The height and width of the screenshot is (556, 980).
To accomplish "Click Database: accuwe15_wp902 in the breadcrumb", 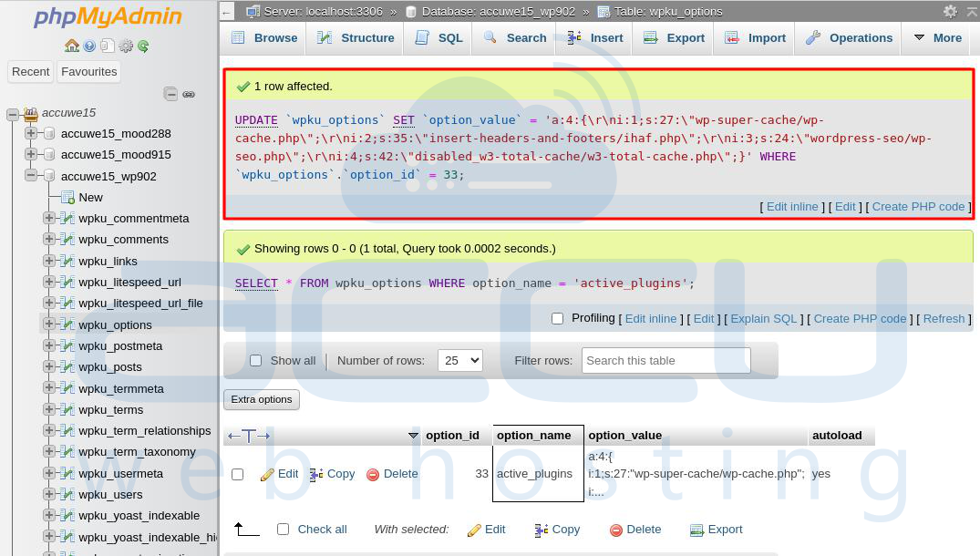I will tap(498, 11).
